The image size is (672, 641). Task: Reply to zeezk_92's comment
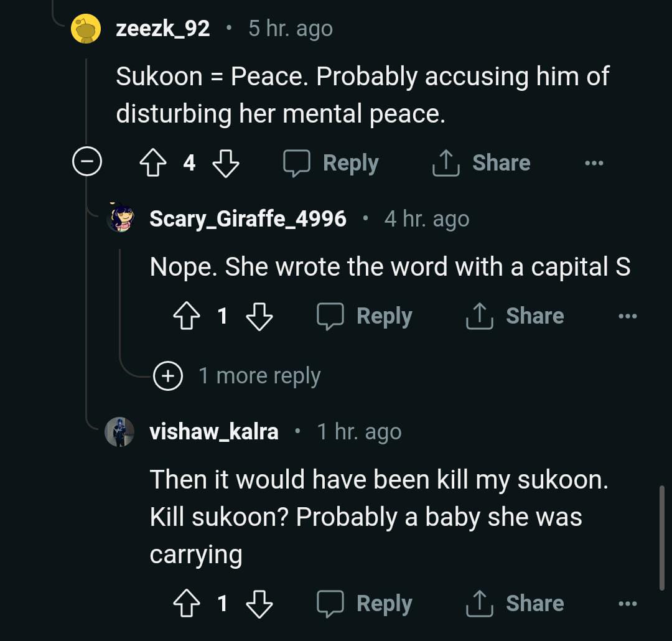click(331, 164)
